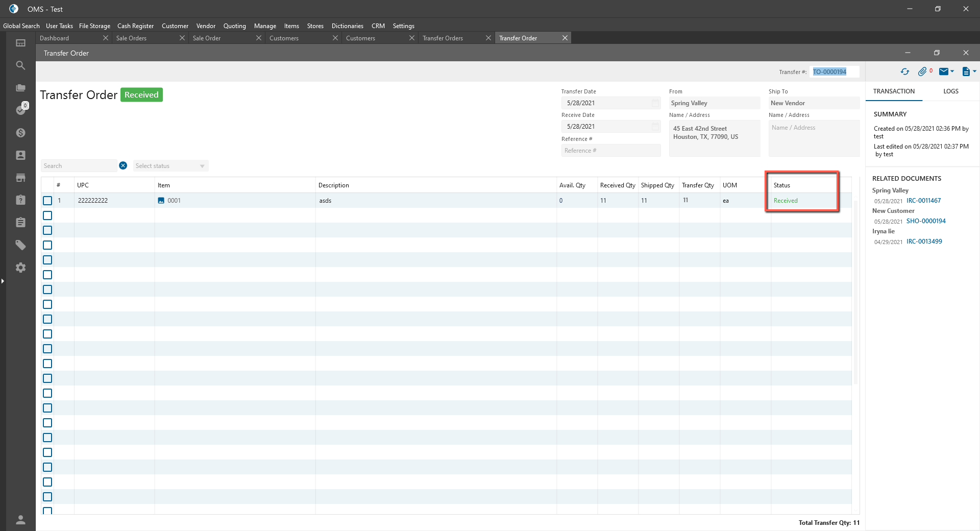This screenshot has height=531, width=980.
Task: Click the document icon in the toolbar
Action: click(966, 71)
